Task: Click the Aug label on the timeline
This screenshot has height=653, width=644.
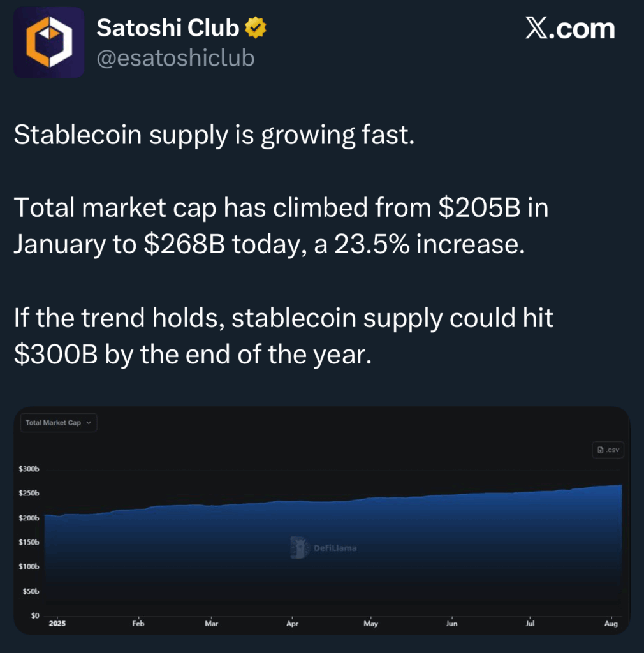Action: click(611, 624)
